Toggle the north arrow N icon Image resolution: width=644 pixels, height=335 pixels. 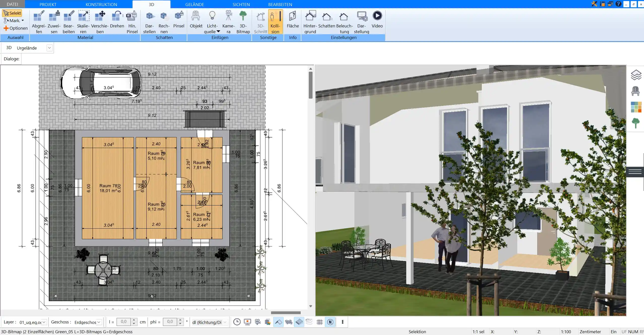330,322
